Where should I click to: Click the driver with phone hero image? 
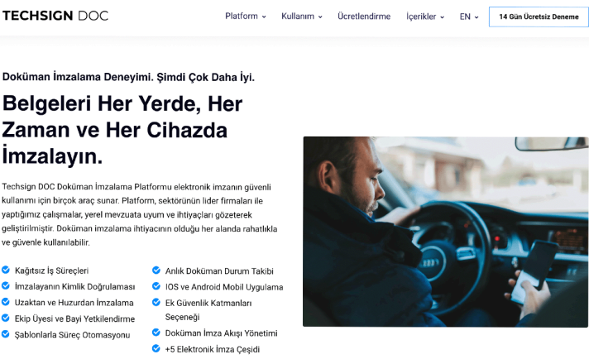point(446,232)
